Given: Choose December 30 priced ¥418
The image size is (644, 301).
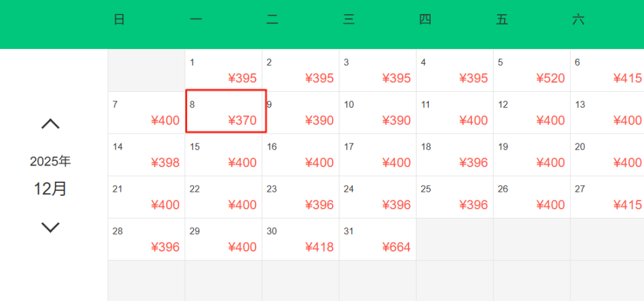Looking at the screenshot, I should (300, 239).
